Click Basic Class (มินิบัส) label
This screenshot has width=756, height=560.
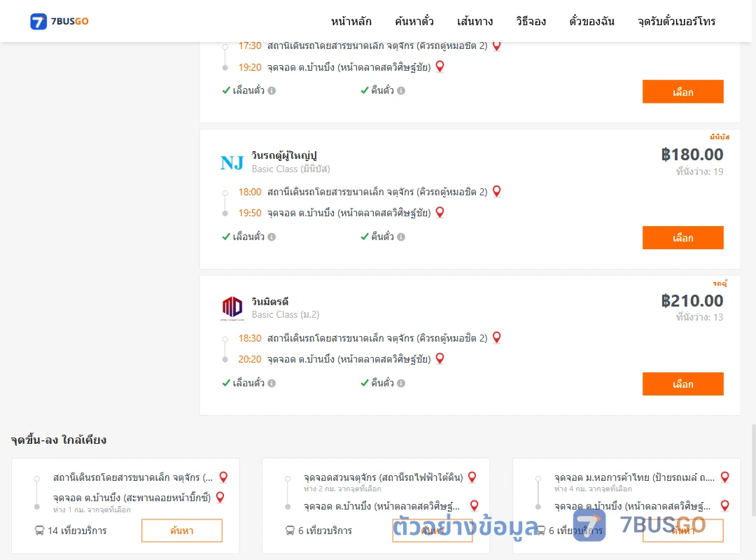(x=290, y=169)
